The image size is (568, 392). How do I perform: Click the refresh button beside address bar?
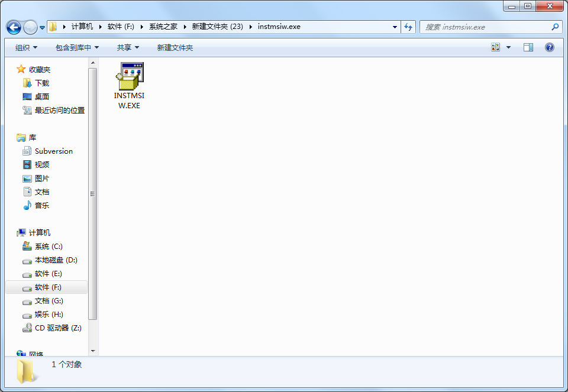(x=408, y=27)
